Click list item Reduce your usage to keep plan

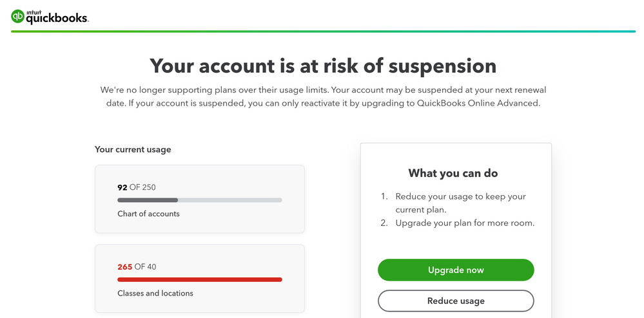(461, 203)
